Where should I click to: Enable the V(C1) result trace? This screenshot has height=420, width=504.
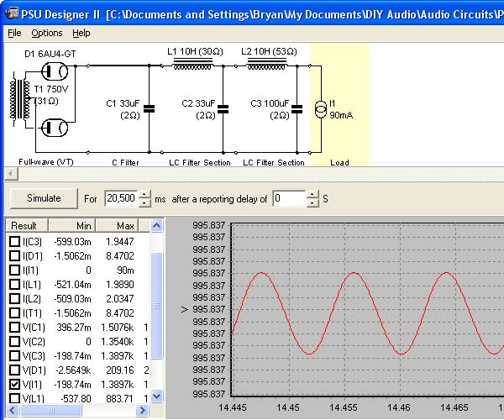14,327
